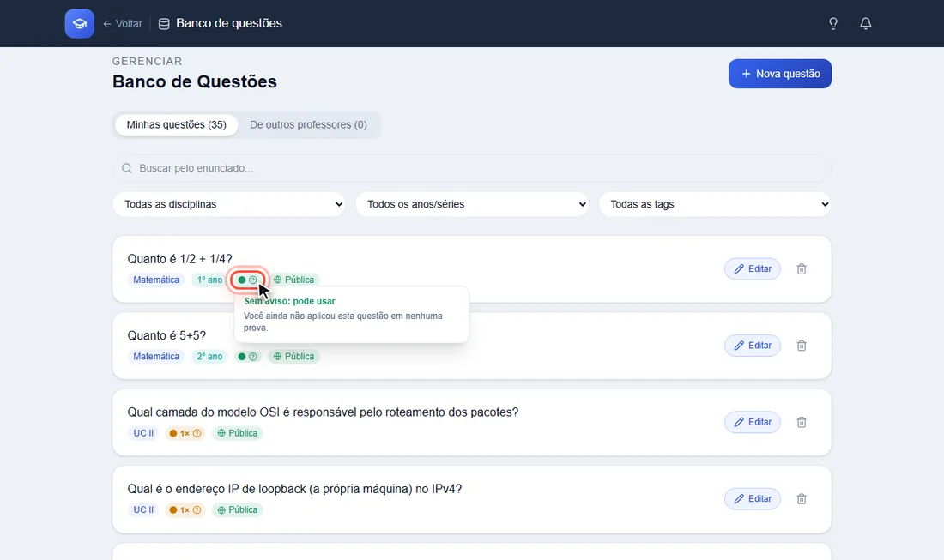This screenshot has height=560, width=944.
Task: Click Matemática tag on Quanto é 1/2 + 1/4?
Action: click(x=156, y=280)
